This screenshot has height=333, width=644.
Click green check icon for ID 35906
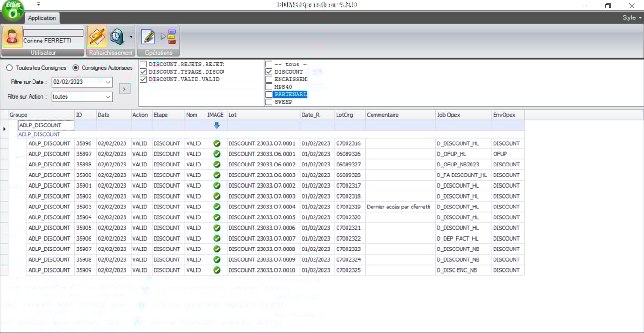point(217,239)
